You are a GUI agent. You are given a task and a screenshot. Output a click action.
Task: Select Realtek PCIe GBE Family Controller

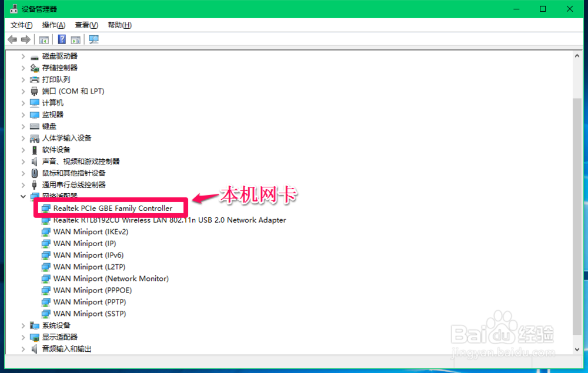point(113,208)
